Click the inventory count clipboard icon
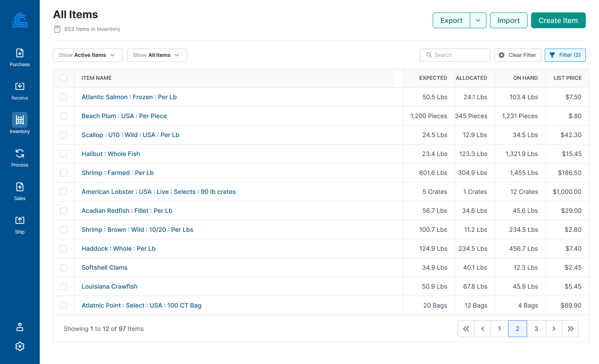The width and height of the screenshot is (599, 364). pyautogui.click(x=57, y=29)
